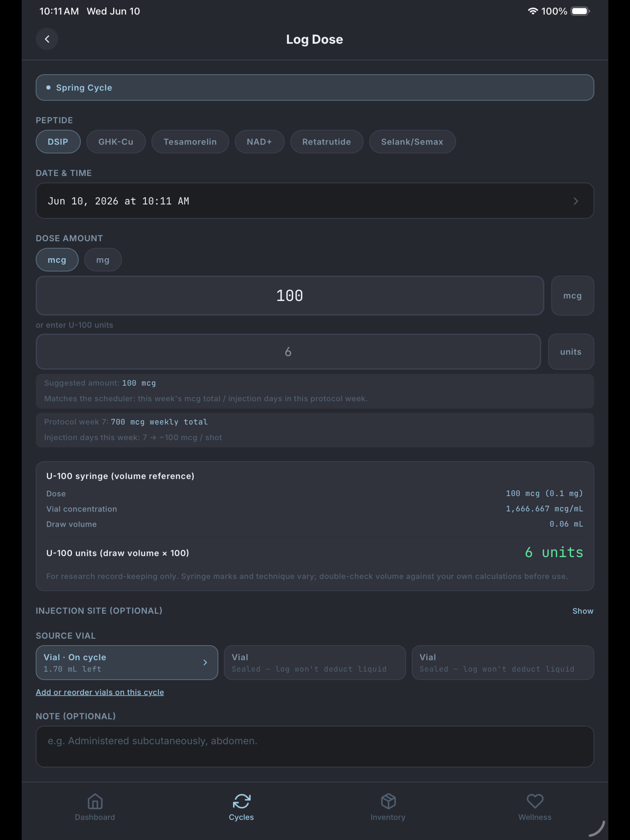Choose the Selank/Semax peptide chip
This screenshot has height=840, width=630.
(412, 142)
